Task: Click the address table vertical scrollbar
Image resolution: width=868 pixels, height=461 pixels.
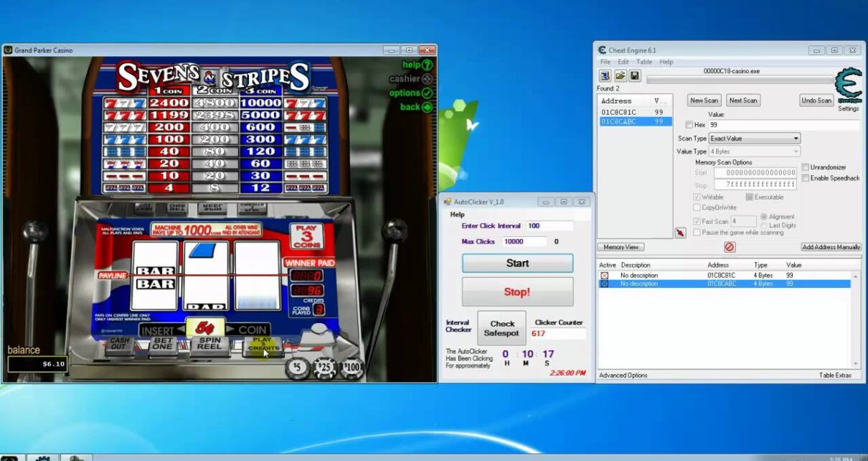Action: click(x=855, y=319)
